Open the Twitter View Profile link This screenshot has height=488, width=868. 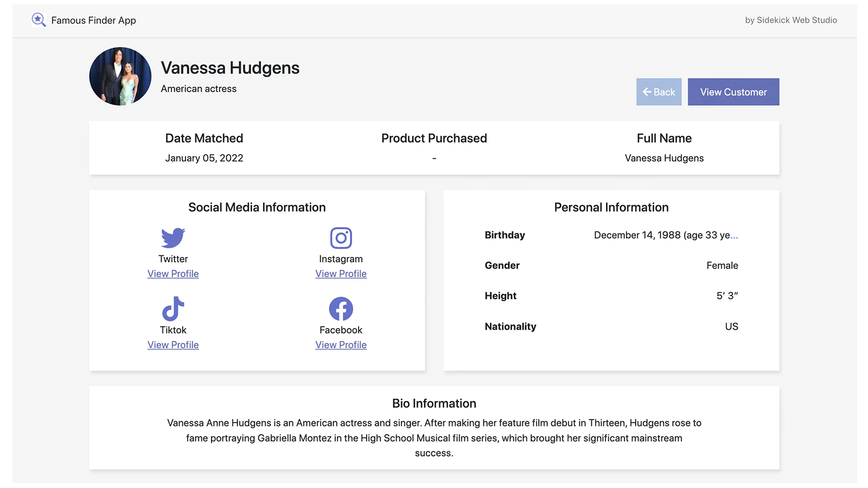click(x=173, y=274)
